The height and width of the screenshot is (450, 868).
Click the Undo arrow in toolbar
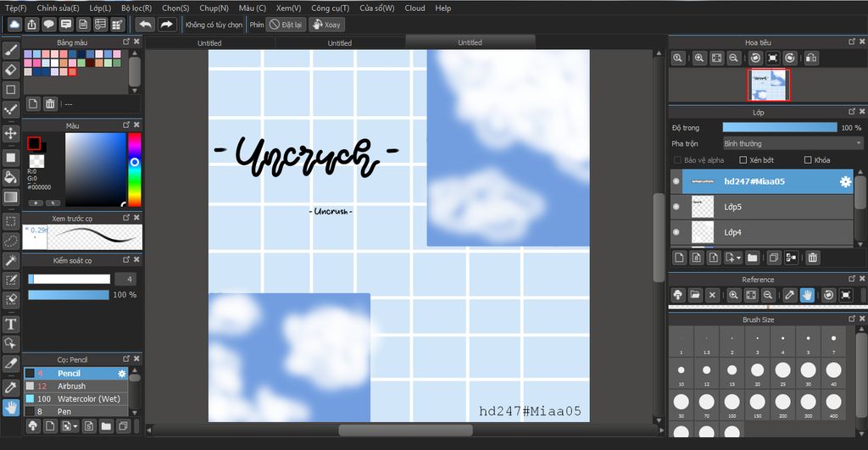point(145,25)
